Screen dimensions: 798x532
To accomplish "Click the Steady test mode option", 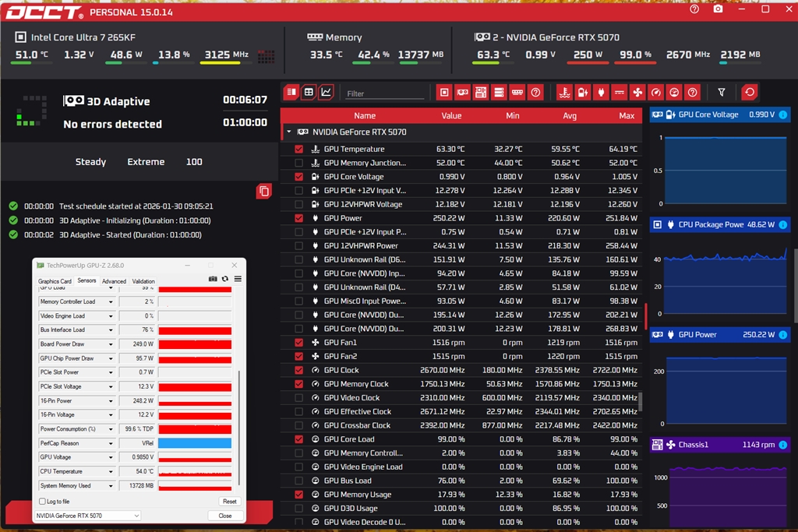I will [90, 162].
